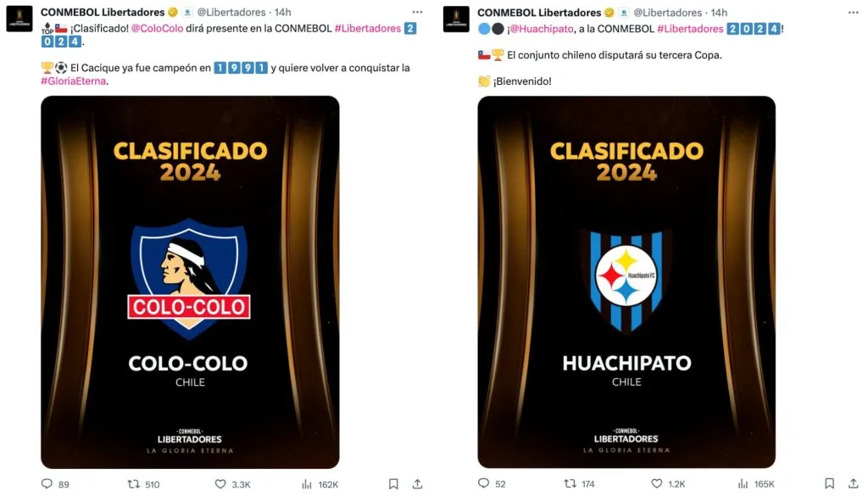The width and height of the screenshot is (868, 496).
Task: Open CONMEBOL Libertadores avatar on left tweet
Action: [19, 19]
